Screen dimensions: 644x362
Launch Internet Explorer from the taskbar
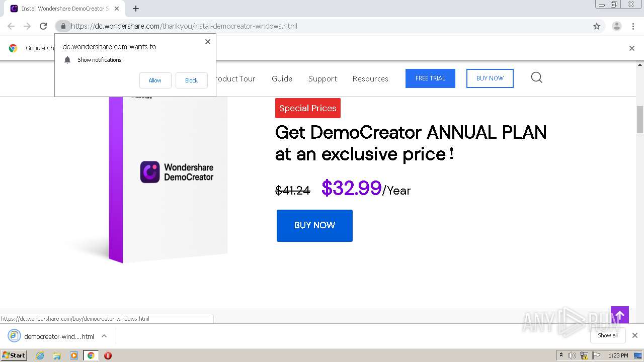(x=40, y=355)
